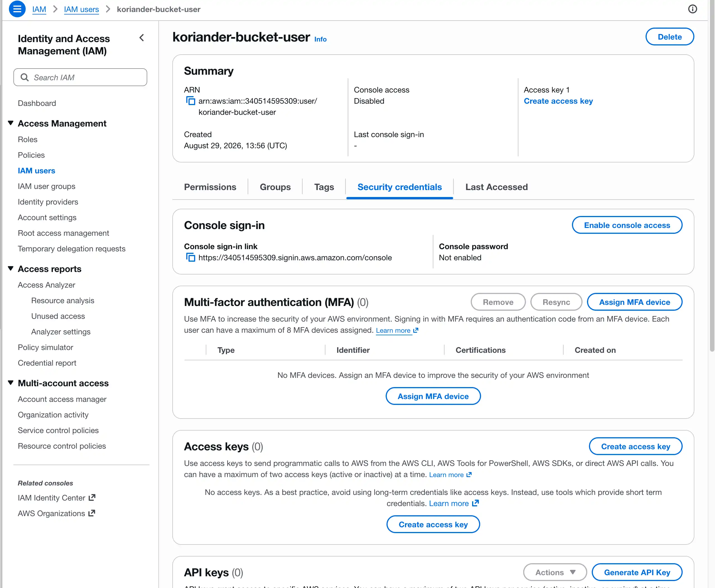Viewport: 715px width, 588px height.
Task: Click Assign MFA device below empty table
Action: click(433, 396)
